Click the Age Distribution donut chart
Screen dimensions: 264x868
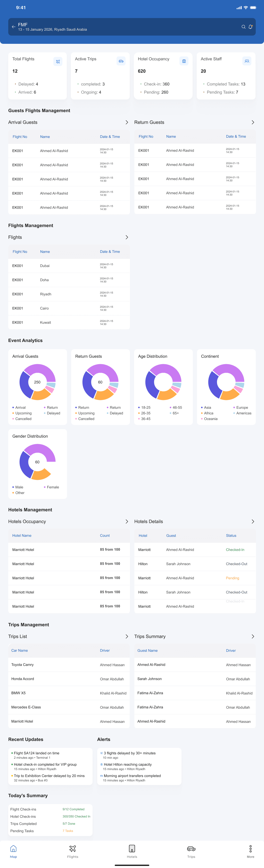(163, 382)
